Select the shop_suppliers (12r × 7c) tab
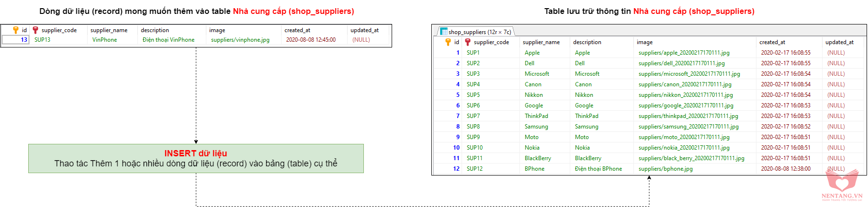 tap(479, 32)
